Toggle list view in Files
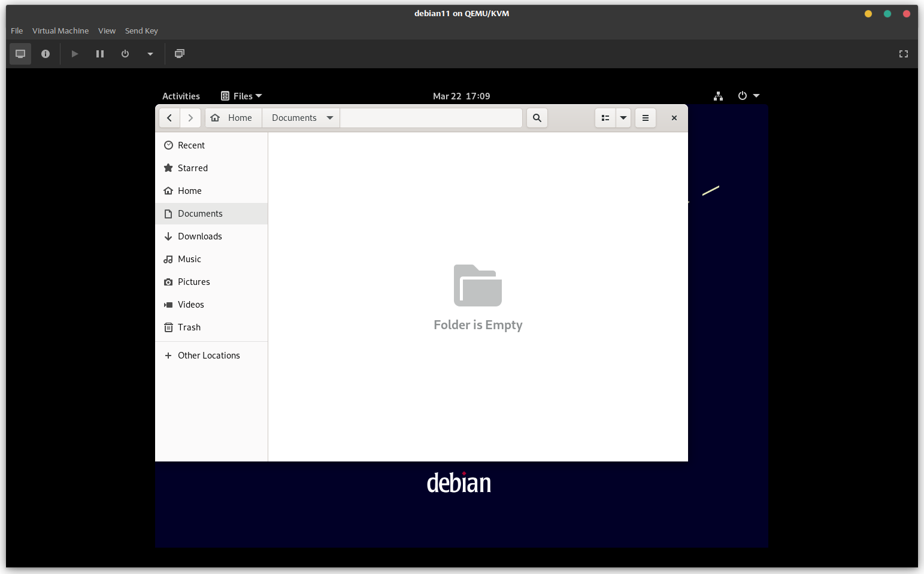Viewport: 924px width, 574px height. [x=605, y=118]
